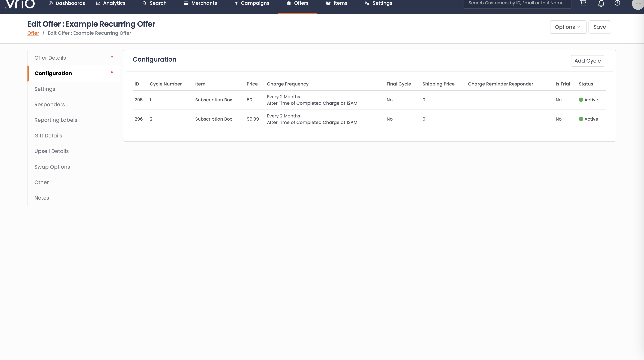Viewport: 644px width, 360px height.
Task: Select the Configuration section
Action: (x=74, y=73)
